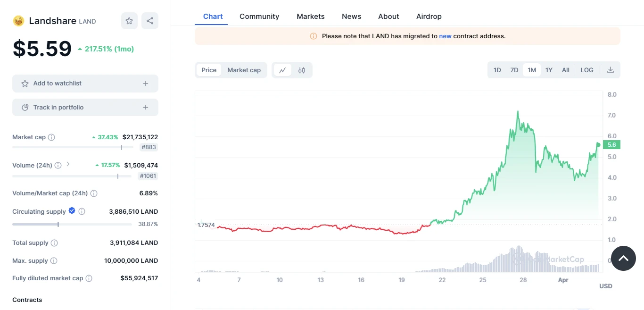
Task: Click Track in portfolio button
Action: (85, 108)
